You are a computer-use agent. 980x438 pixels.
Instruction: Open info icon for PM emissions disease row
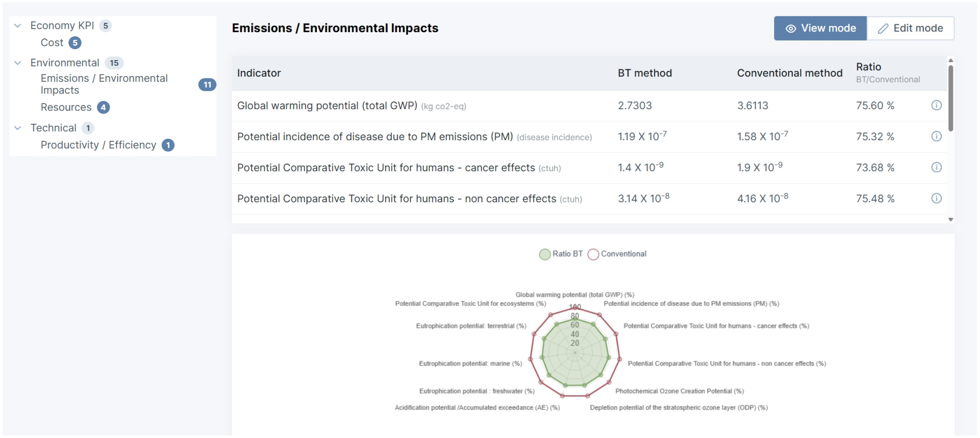tap(936, 136)
